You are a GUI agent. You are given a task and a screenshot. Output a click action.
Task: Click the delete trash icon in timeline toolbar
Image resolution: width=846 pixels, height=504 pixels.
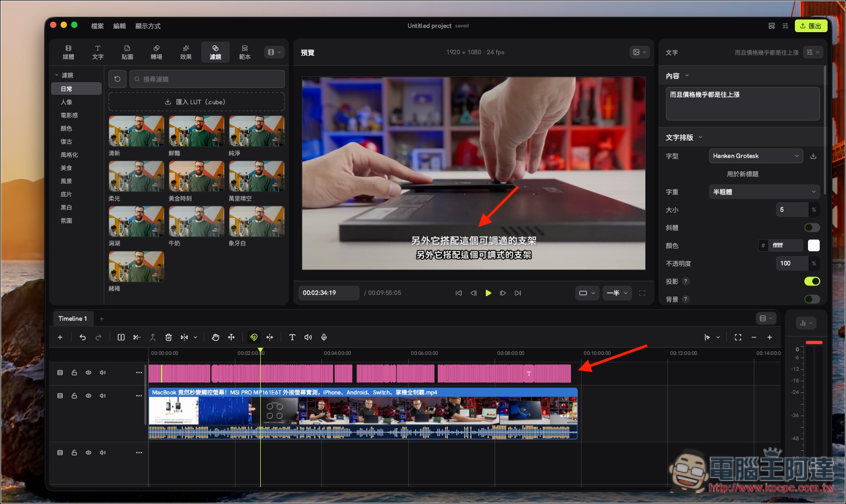tap(169, 337)
